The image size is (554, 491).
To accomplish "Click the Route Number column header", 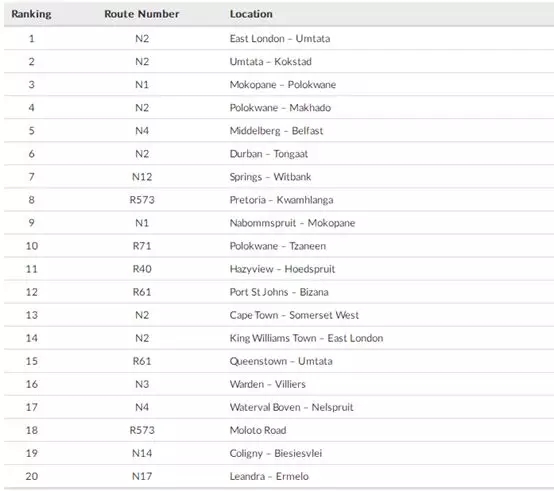I will click(142, 14).
